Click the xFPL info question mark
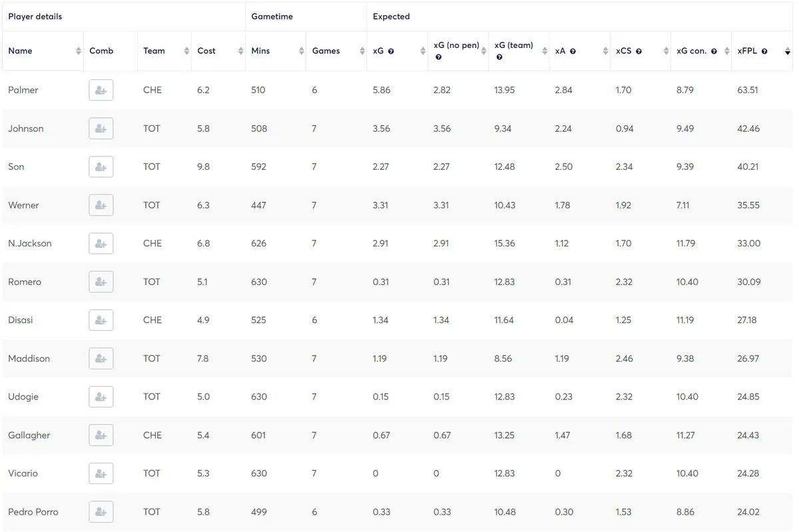Viewport: 799px width, 532px height. pyautogui.click(x=764, y=51)
